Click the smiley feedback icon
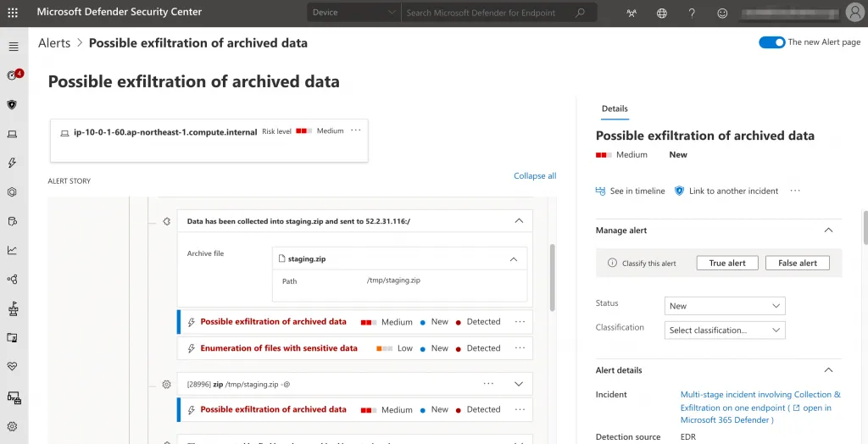Screen dimensions: 868x444 722,13
